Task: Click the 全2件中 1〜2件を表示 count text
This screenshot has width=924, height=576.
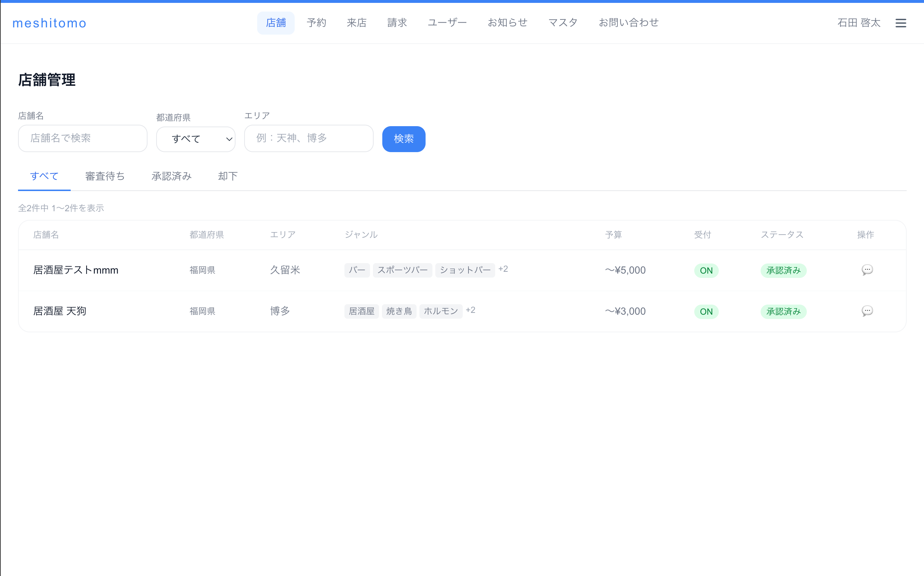Action: [61, 208]
